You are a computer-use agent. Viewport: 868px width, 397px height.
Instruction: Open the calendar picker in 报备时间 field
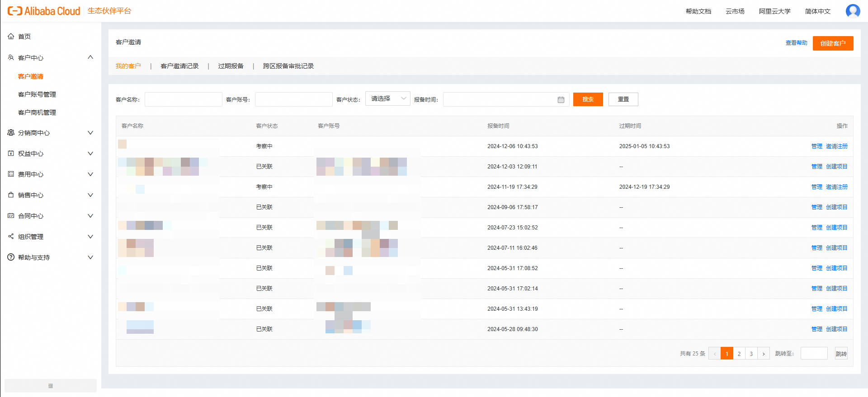click(561, 100)
